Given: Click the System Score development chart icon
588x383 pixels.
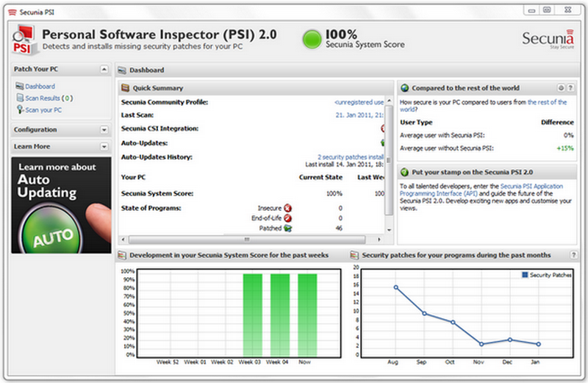Looking at the screenshot, I should coord(122,255).
